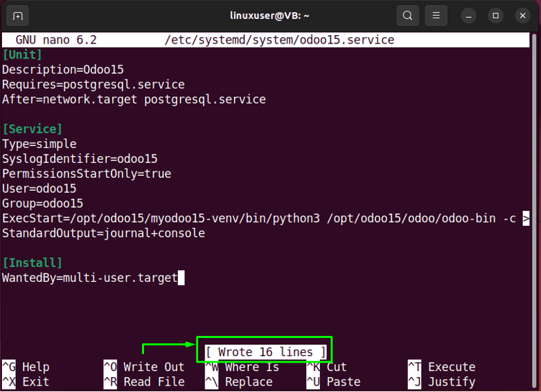Click the ^R Read File shortcut
This screenshot has width=541, height=392.
tap(144, 382)
